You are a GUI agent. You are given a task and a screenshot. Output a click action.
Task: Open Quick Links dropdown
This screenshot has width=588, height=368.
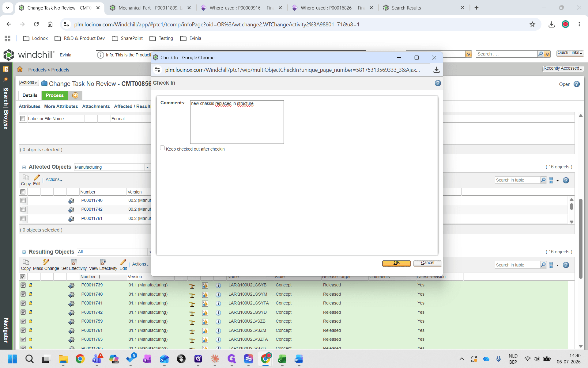tap(570, 53)
